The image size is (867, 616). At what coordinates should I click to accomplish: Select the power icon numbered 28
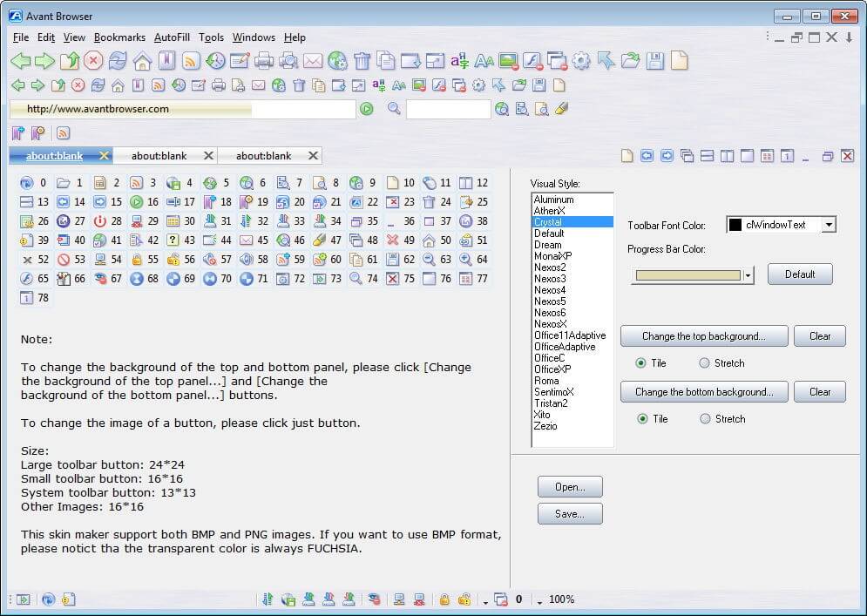99,221
